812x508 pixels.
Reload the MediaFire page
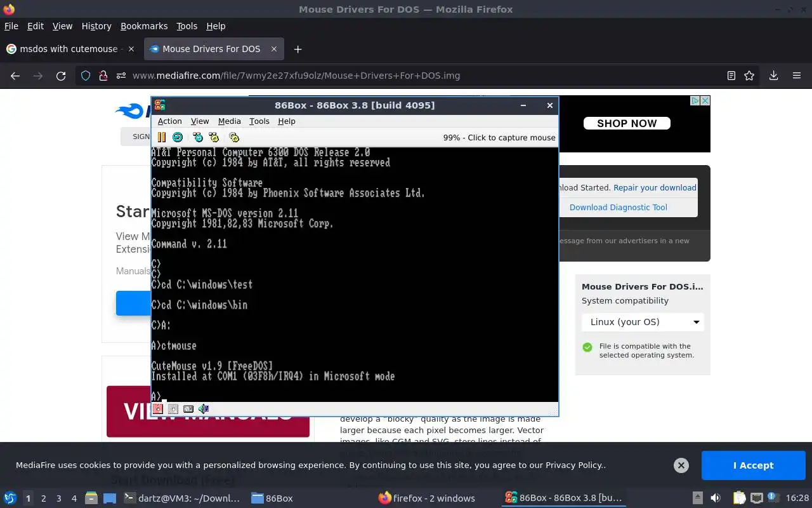[61, 76]
